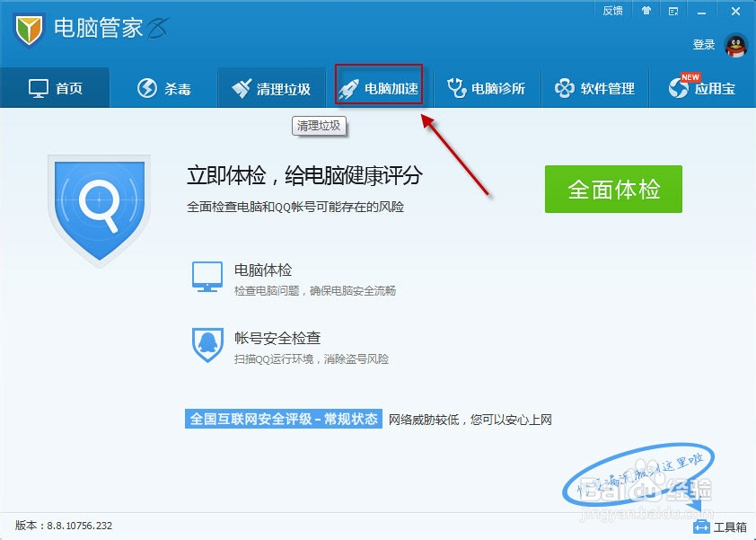The height and width of the screenshot is (540, 756).
Task: Click the stethoscope icon on 电脑诊所
Action: [x=458, y=87]
